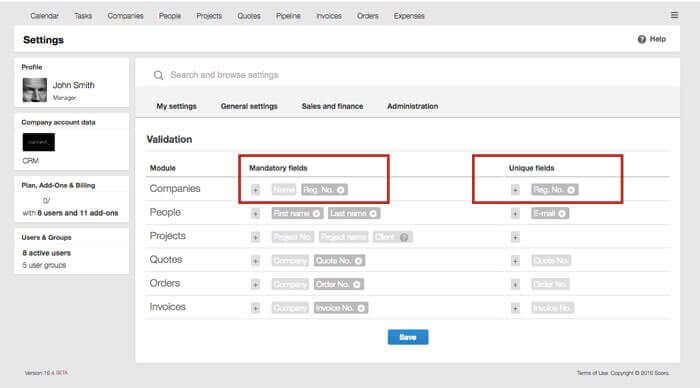Open Administration settings tab
The width and height of the screenshot is (700, 388).
pyautogui.click(x=412, y=106)
